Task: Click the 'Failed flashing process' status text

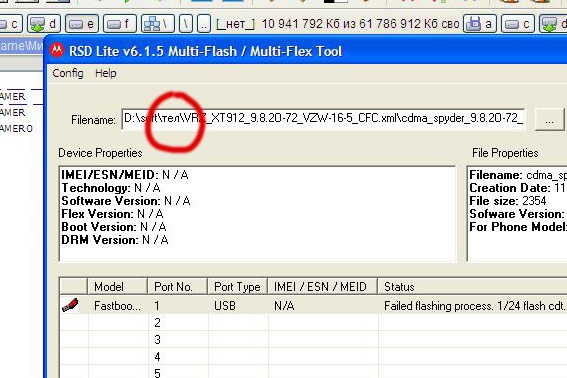Action: [x=474, y=306]
